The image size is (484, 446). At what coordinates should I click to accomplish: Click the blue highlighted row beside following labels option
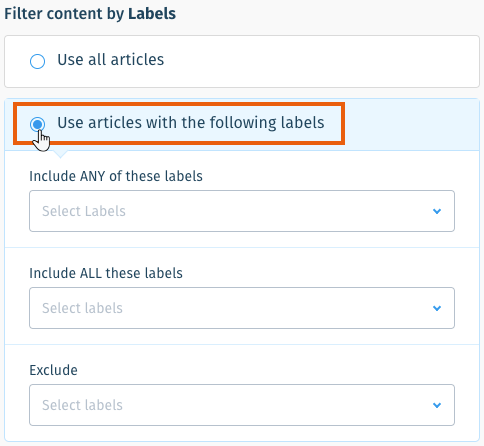pos(412,124)
